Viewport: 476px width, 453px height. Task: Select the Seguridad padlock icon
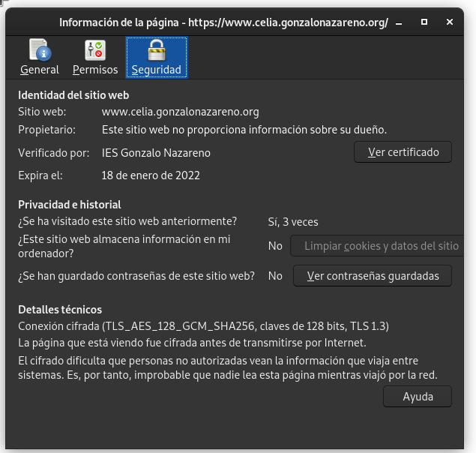coord(156,57)
